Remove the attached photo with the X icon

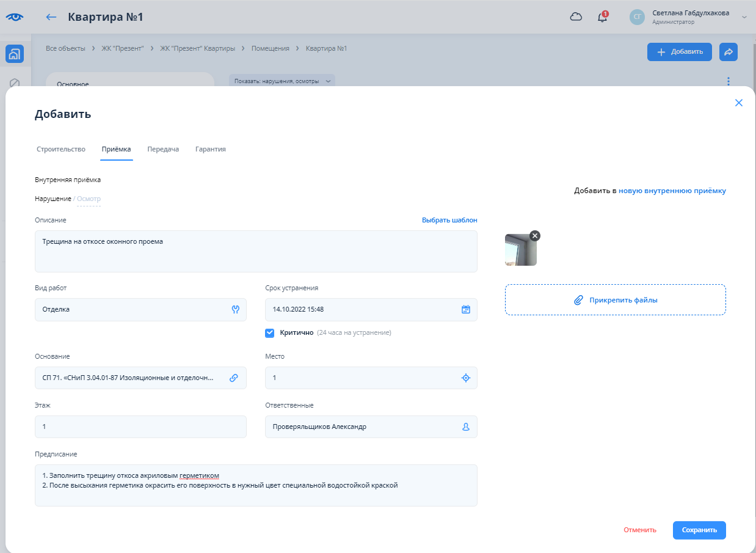[535, 236]
